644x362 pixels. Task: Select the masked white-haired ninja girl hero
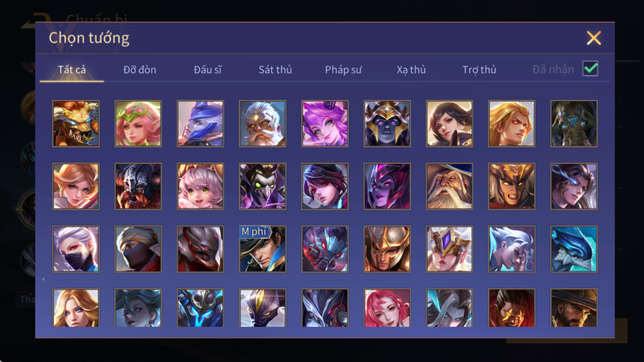click(x=76, y=249)
